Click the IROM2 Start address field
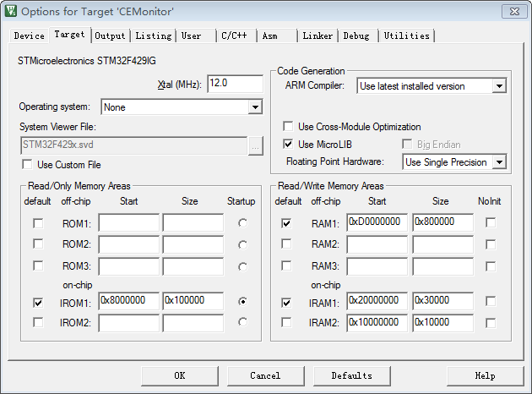Viewport: 532px width, 394px height. point(128,323)
